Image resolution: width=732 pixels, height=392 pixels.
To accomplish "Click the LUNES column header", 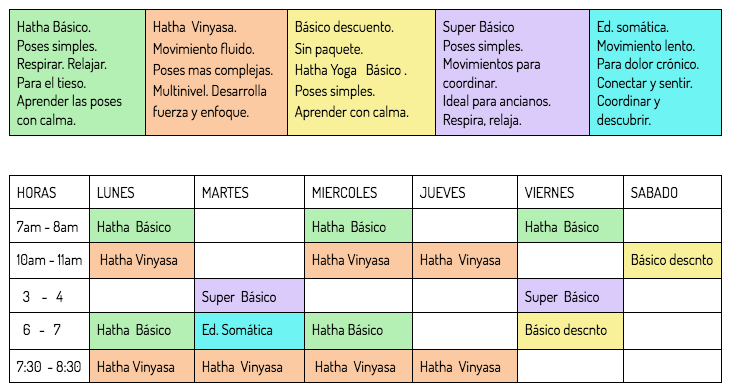I will click(142, 192).
